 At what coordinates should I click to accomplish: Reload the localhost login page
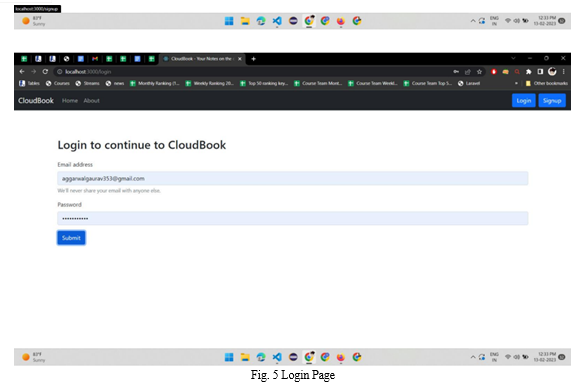(45, 72)
